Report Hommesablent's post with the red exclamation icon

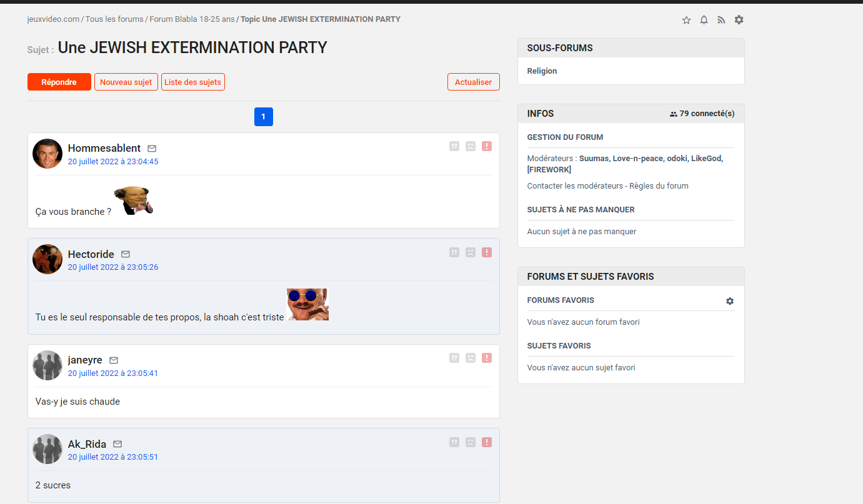click(x=487, y=146)
